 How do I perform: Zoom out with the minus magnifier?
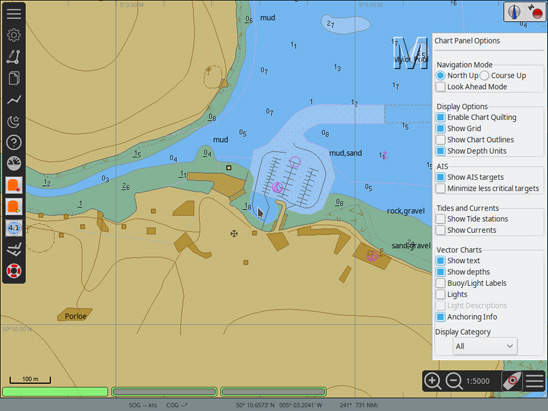pyautogui.click(x=454, y=381)
